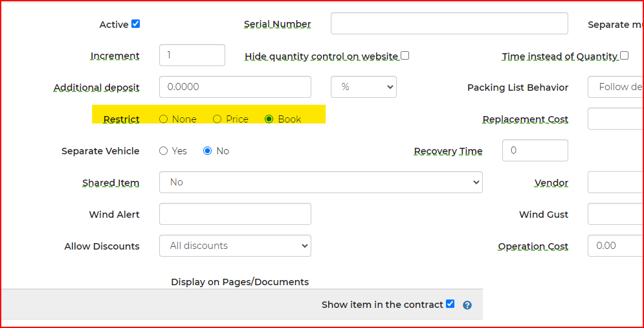Enable Hide quantity control on website
The height and width of the screenshot is (328, 644).
click(405, 56)
